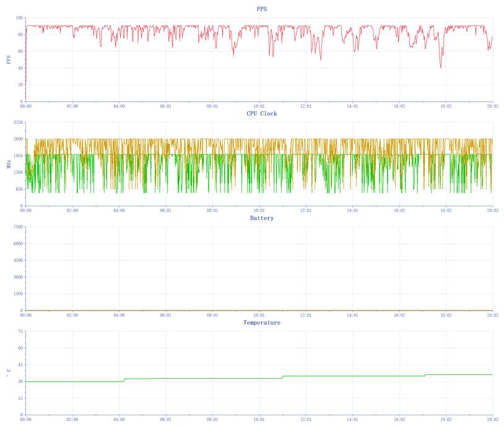Click the "7500" tick on Battery chart
The image size is (504, 427).
point(19,227)
